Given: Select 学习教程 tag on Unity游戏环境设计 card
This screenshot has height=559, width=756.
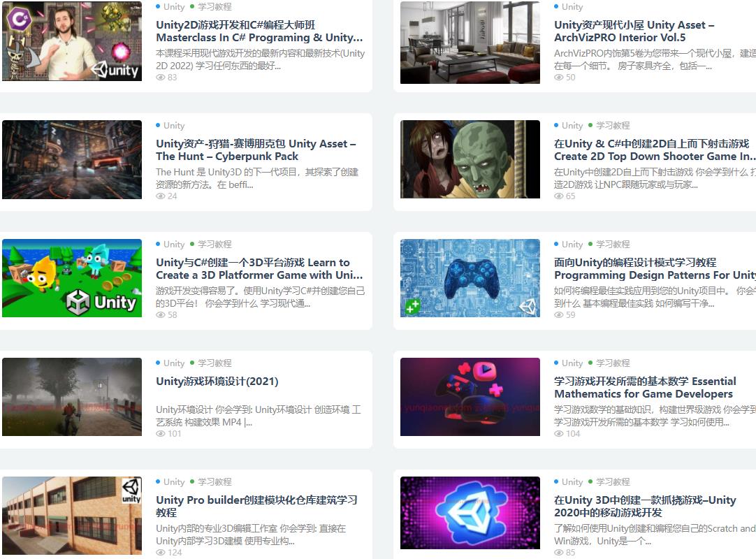Looking at the screenshot, I should tap(215, 363).
